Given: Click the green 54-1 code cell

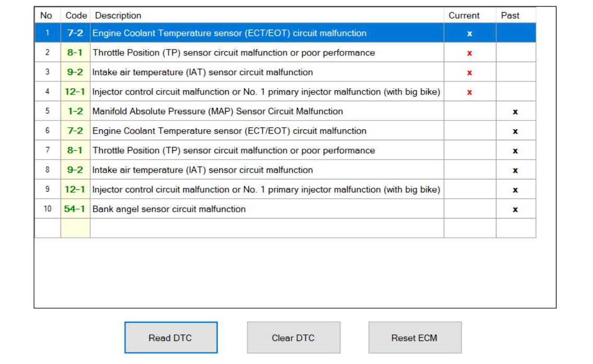Looking at the screenshot, I should [x=75, y=209].
